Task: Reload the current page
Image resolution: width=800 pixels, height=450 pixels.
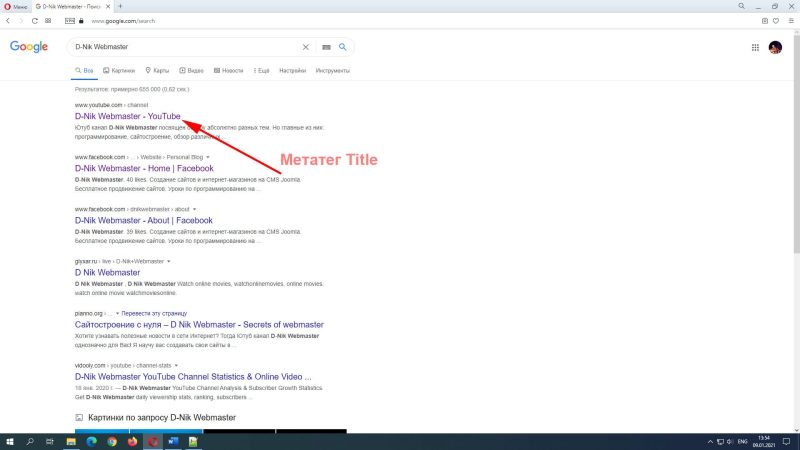Action: (35, 21)
